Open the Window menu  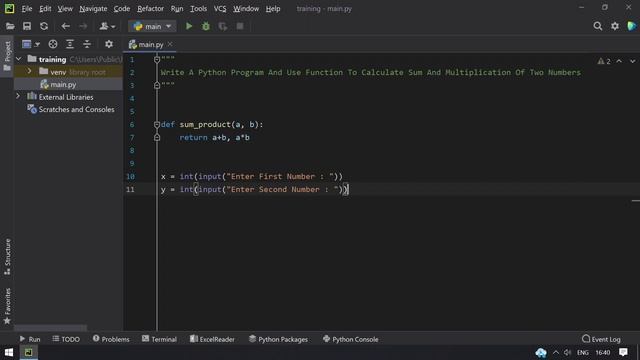246,9
